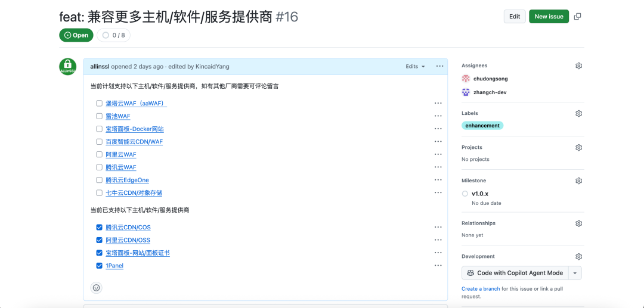The image size is (644, 308).
Task: Check the 百度智能云CDN/WAF checkbox
Action: [100, 142]
